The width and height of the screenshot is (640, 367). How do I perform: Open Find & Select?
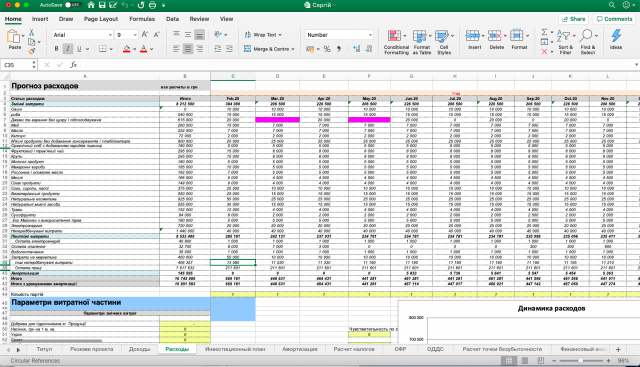coord(588,42)
